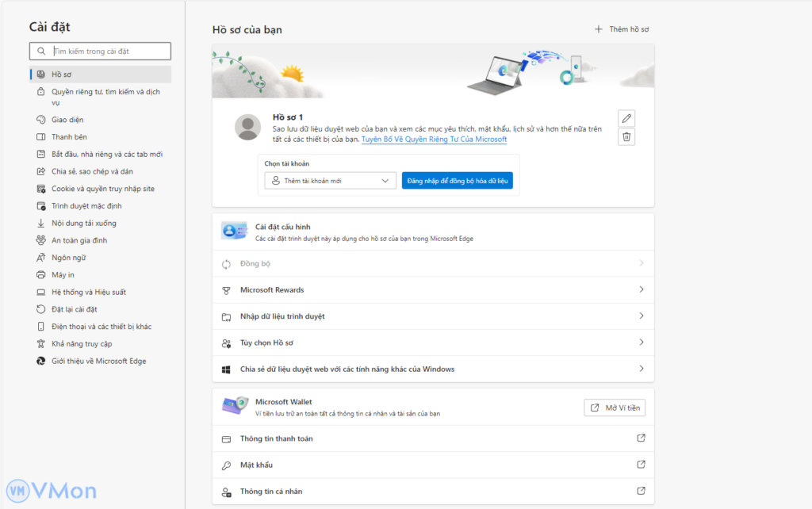The width and height of the screenshot is (812, 509).
Task: Expand Nhập dữ liệu trình duyệt chevron
Action: (641, 316)
